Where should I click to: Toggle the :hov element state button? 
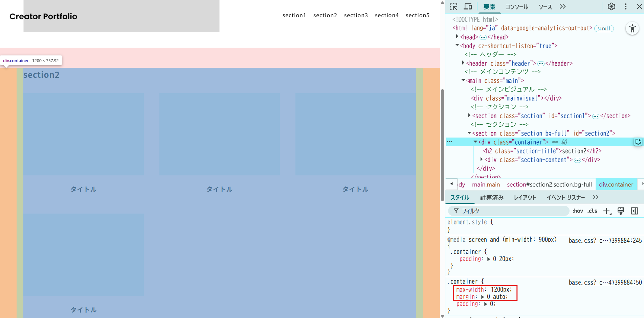pyautogui.click(x=577, y=211)
